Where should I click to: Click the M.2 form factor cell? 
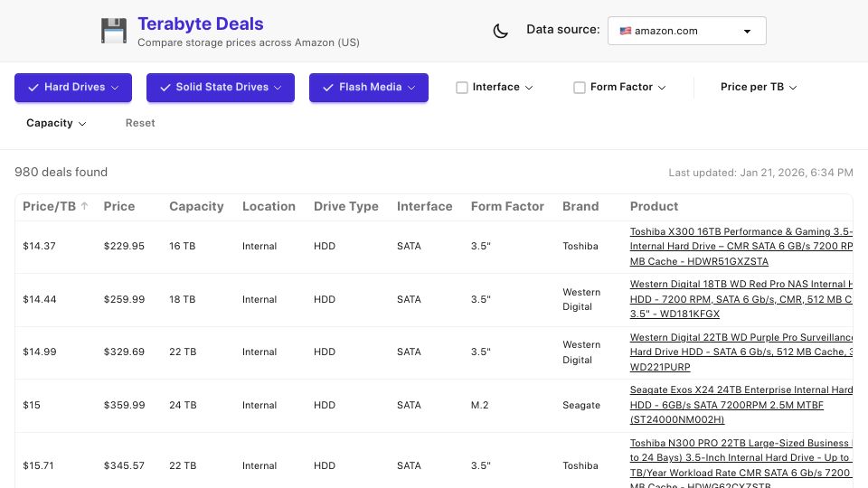point(479,405)
